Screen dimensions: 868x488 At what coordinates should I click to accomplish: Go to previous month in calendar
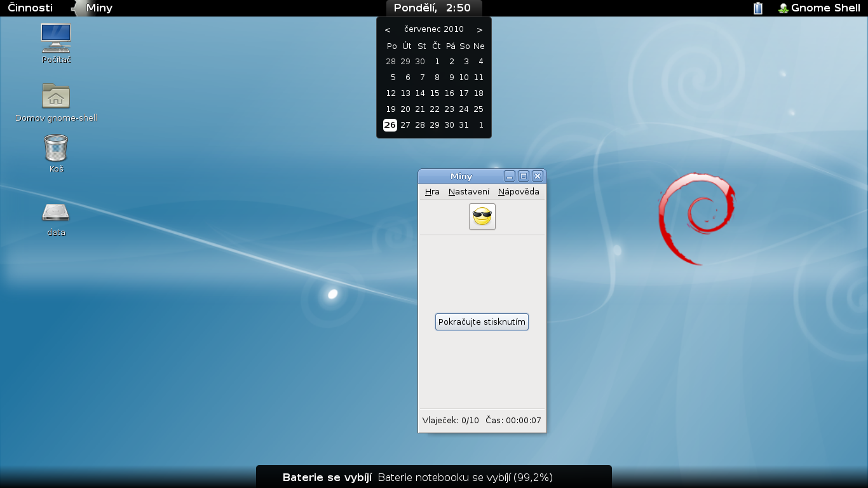point(388,30)
